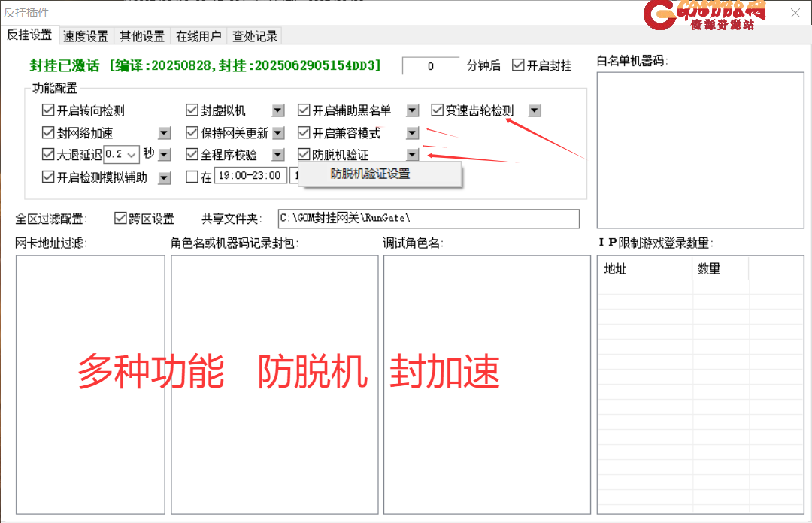812x523 pixels.
Task: Click the 数量 column header
Action: pyautogui.click(x=720, y=269)
